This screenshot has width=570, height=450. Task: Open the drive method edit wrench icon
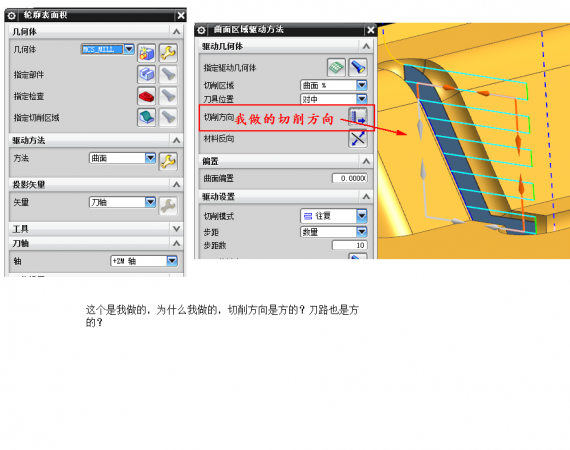click(x=168, y=162)
